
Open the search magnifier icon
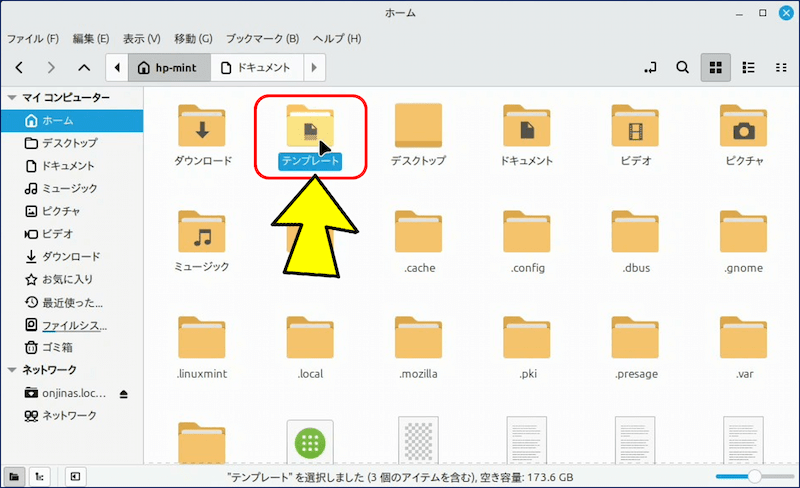click(682, 68)
